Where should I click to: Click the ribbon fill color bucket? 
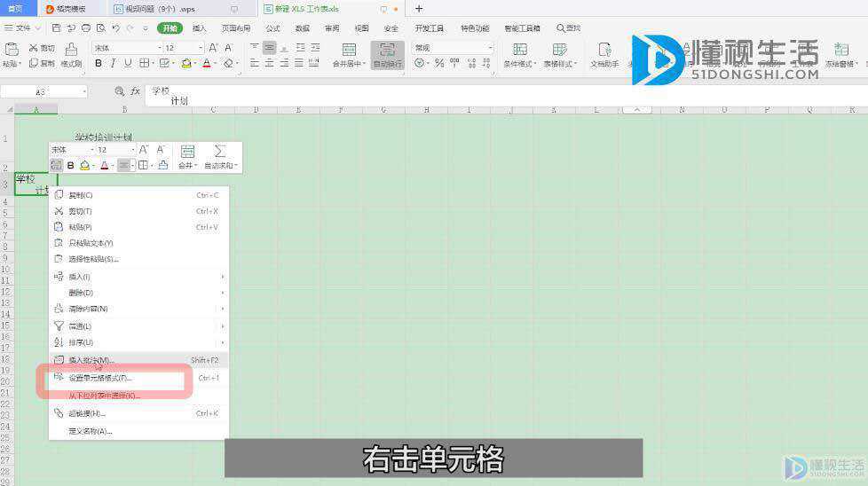coord(186,63)
